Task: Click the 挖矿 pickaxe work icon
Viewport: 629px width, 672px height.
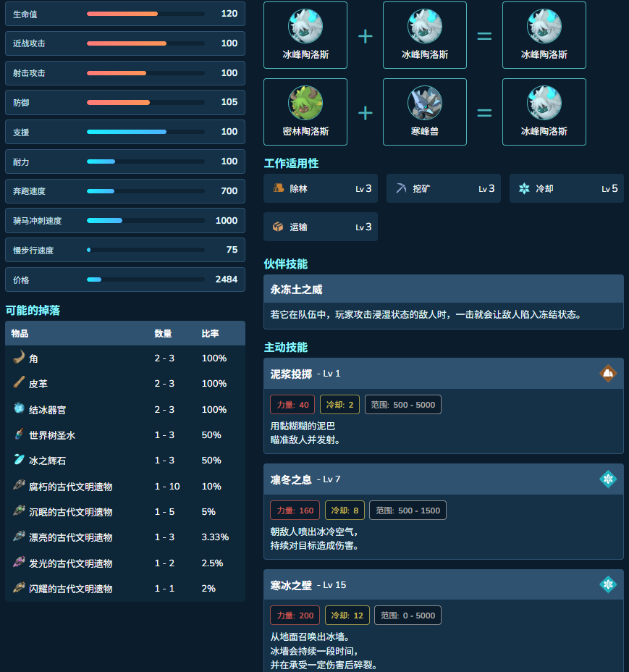Action: 401,188
